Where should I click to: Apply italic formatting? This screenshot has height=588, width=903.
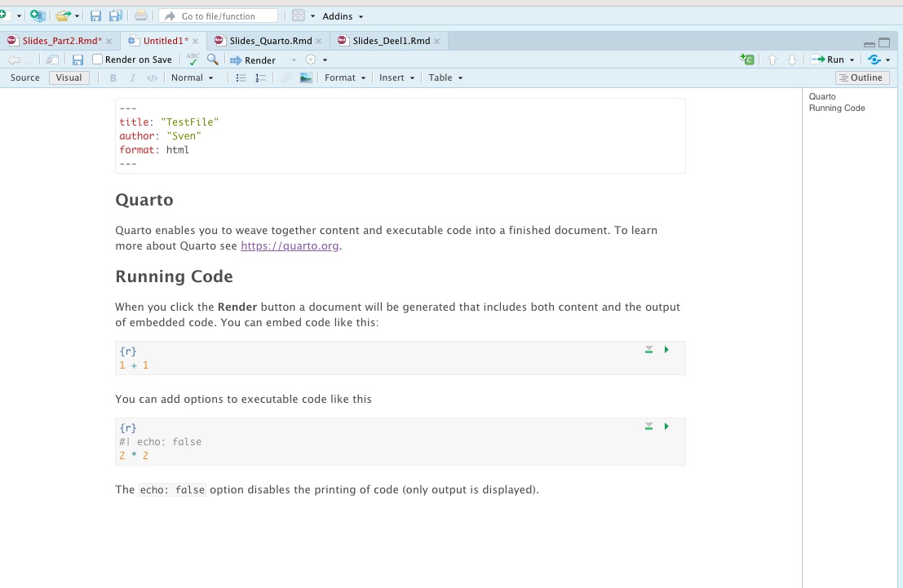click(132, 77)
